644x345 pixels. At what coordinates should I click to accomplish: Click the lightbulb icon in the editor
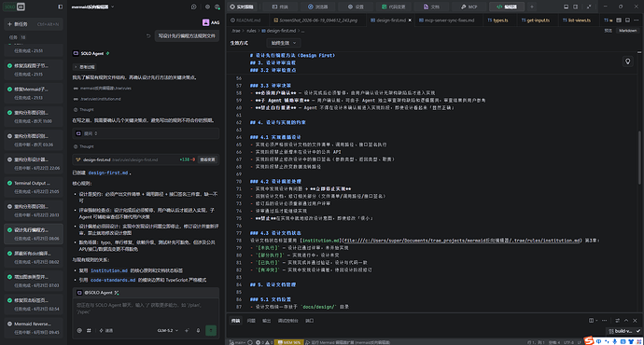[627, 62]
